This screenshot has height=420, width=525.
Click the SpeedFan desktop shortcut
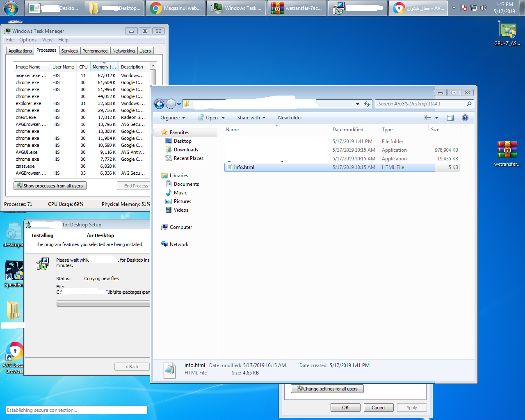14,274
